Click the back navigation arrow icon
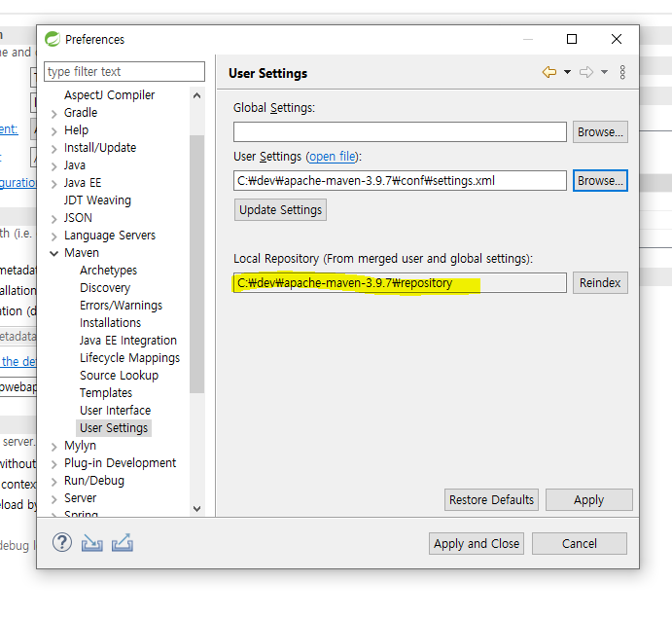The image size is (672, 618). pos(549,73)
